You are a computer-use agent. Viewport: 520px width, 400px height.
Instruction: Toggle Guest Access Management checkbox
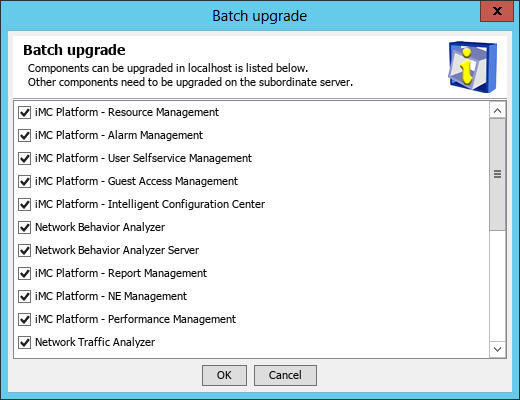tap(24, 181)
